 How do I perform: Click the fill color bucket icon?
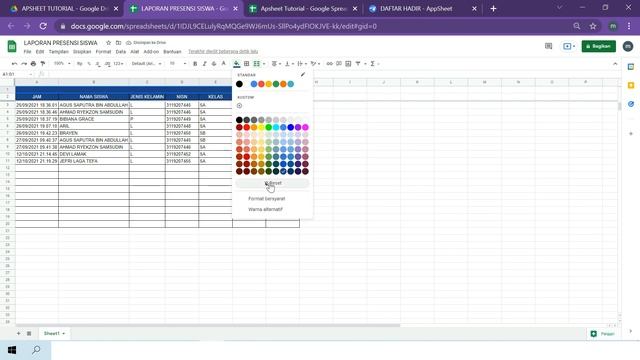pos(237,64)
